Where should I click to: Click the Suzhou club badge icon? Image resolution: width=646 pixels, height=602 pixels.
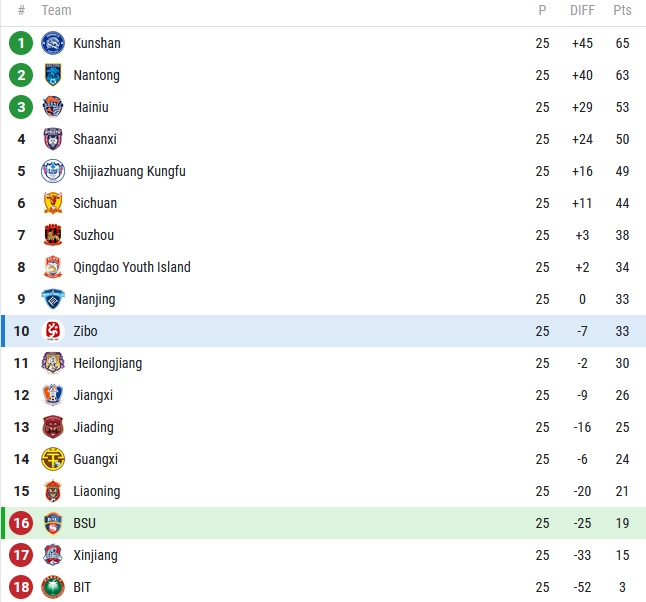point(53,235)
